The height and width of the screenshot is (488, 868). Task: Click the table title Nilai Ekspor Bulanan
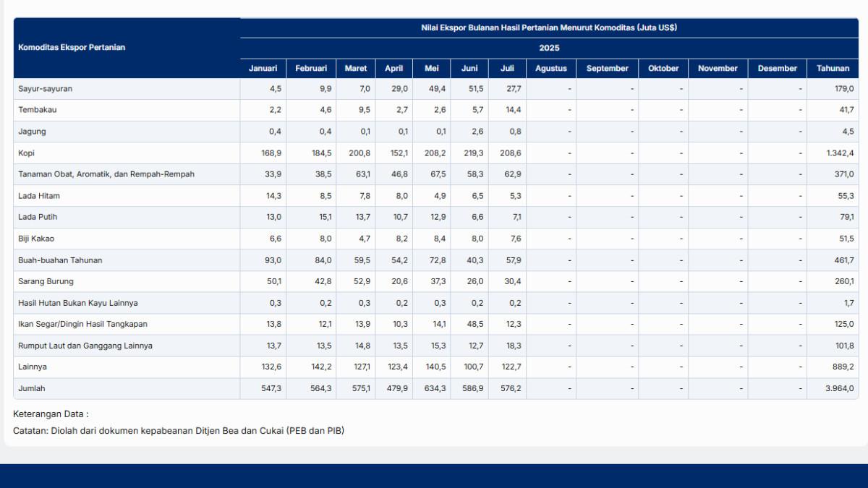tap(549, 27)
